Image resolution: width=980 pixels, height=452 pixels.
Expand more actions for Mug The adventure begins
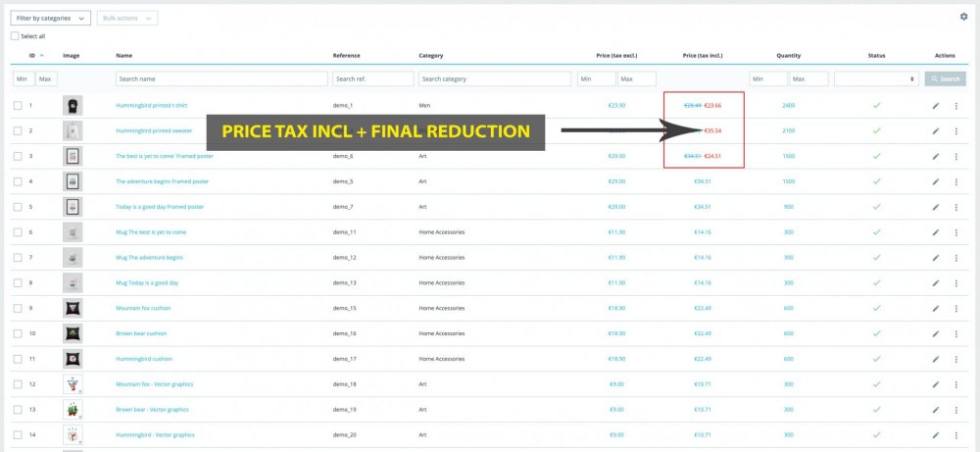pyautogui.click(x=955, y=258)
